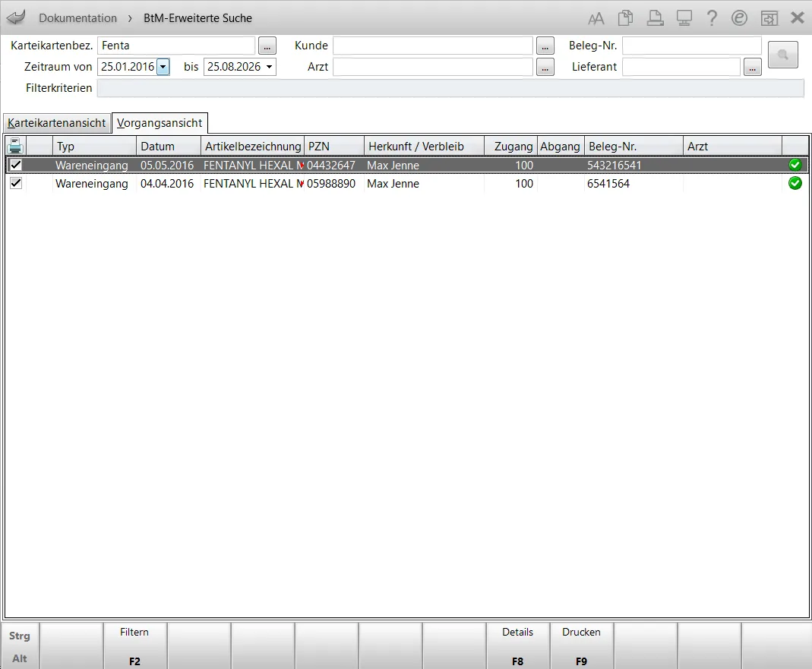
Task: Open the Zeitraum von date dropdown
Action: point(163,67)
